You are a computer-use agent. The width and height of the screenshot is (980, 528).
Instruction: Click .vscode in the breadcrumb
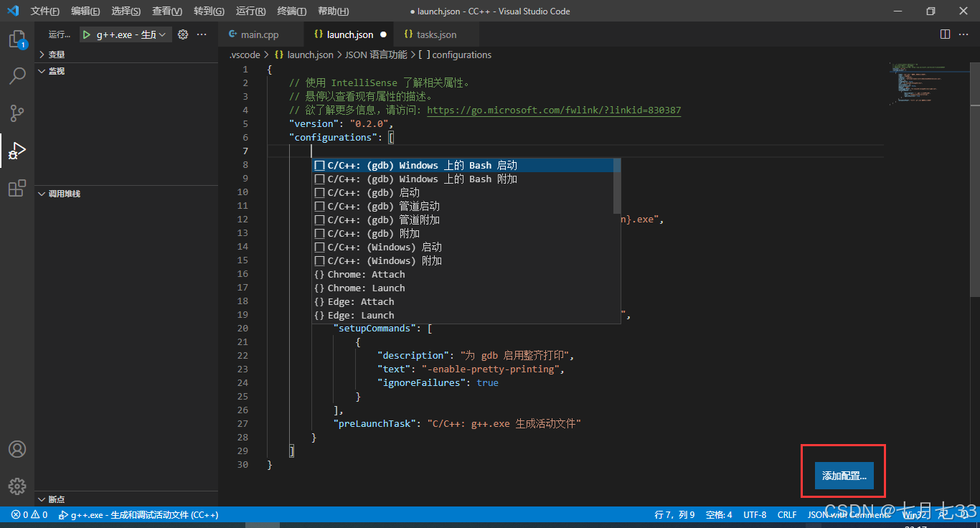pyautogui.click(x=245, y=55)
